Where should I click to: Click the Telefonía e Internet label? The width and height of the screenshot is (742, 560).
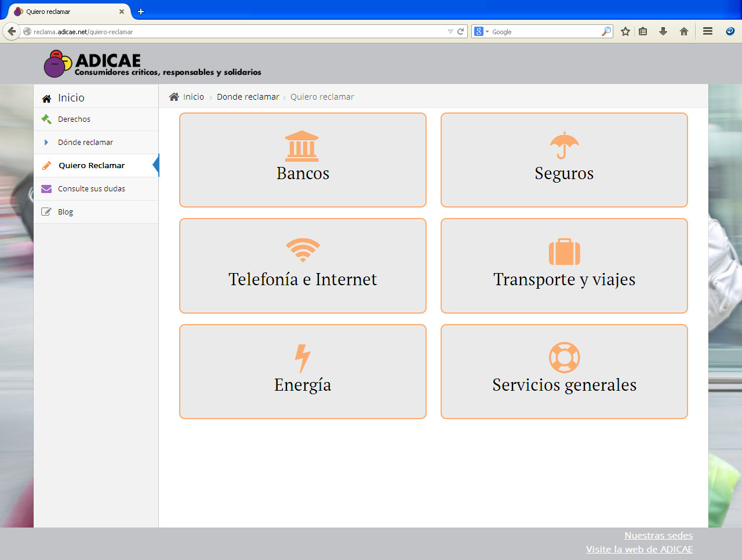click(x=303, y=279)
